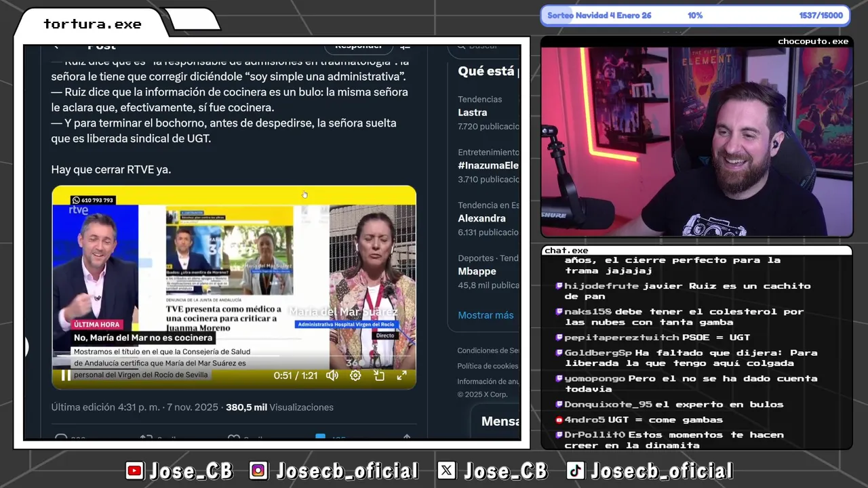Expand the video to fullscreen
The height and width of the screenshot is (488, 868).
click(401, 375)
